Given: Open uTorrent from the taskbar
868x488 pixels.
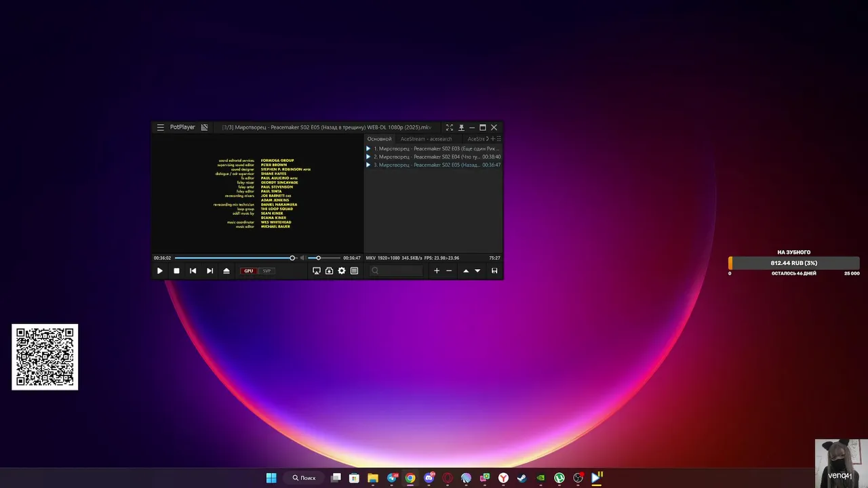Looking at the screenshot, I should [x=559, y=478].
